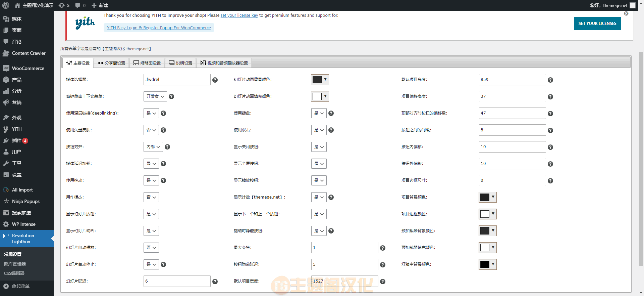
Task: Switch to the 说明设置 tab
Action: 180,63
